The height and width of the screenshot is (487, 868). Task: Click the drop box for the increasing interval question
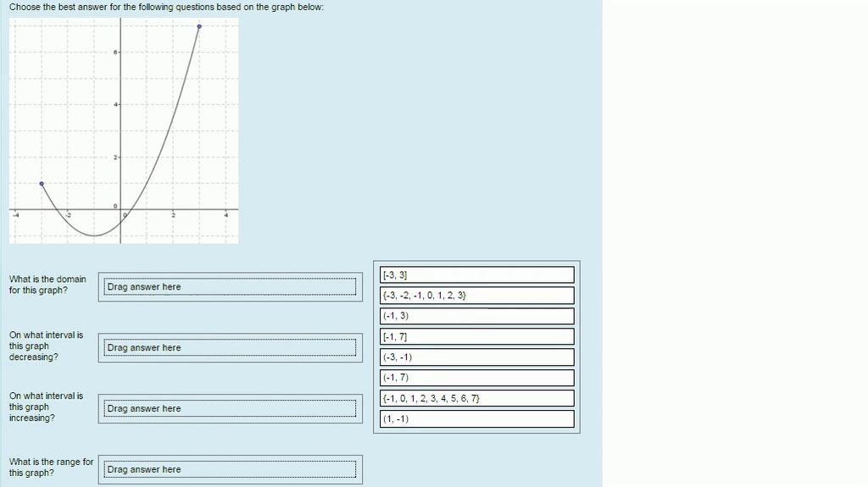(x=230, y=409)
